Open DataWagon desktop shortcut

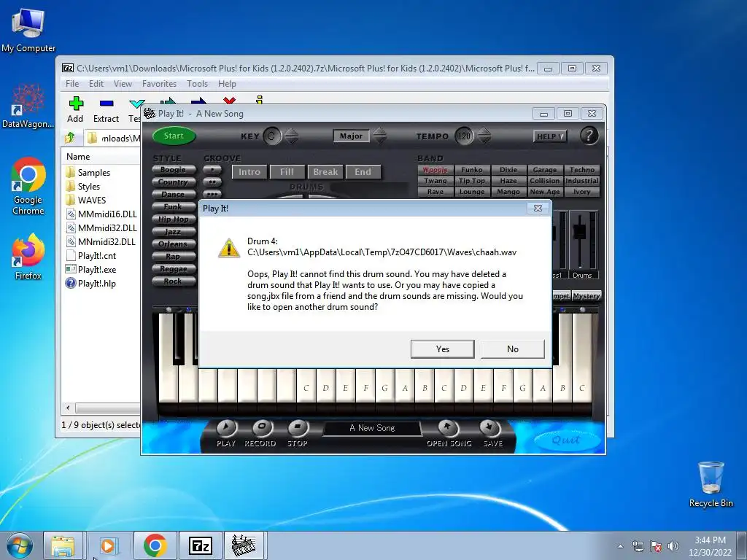[28, 105]
